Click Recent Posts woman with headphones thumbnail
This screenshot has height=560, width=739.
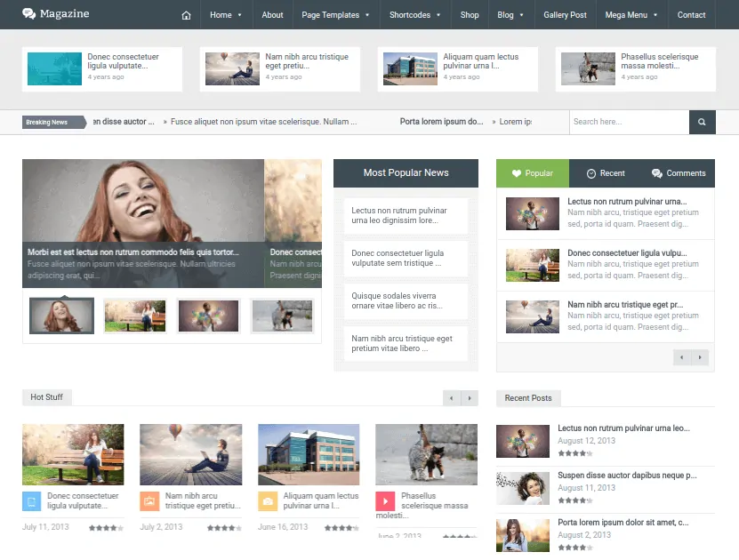523,488
